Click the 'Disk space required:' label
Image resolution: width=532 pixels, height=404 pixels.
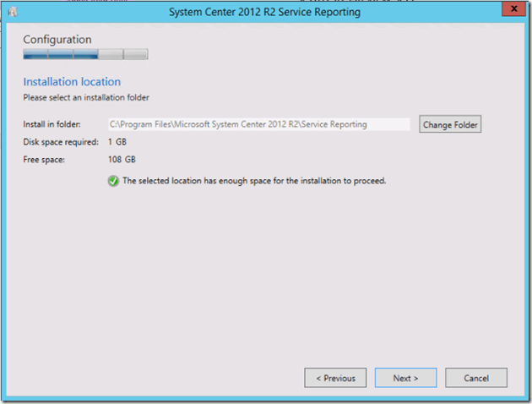(x=59, y=141)
